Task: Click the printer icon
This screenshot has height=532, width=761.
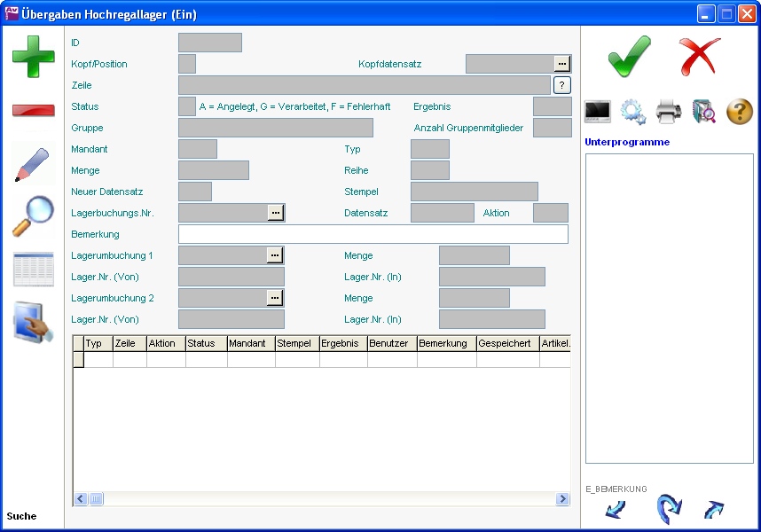Action: click(x=669, y=112)
